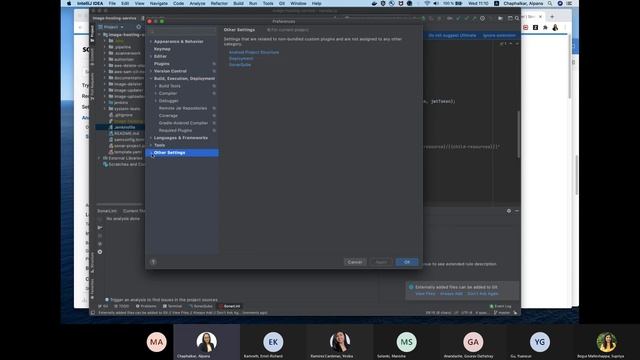Open the Control Center icon in menu bar
Screen dimensions: 640x360
[569, 3]
